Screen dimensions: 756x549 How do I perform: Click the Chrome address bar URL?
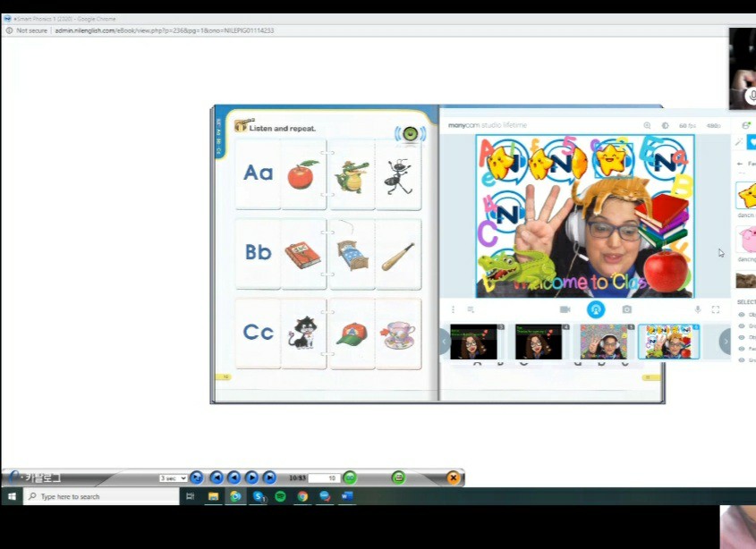click(165, 30)
